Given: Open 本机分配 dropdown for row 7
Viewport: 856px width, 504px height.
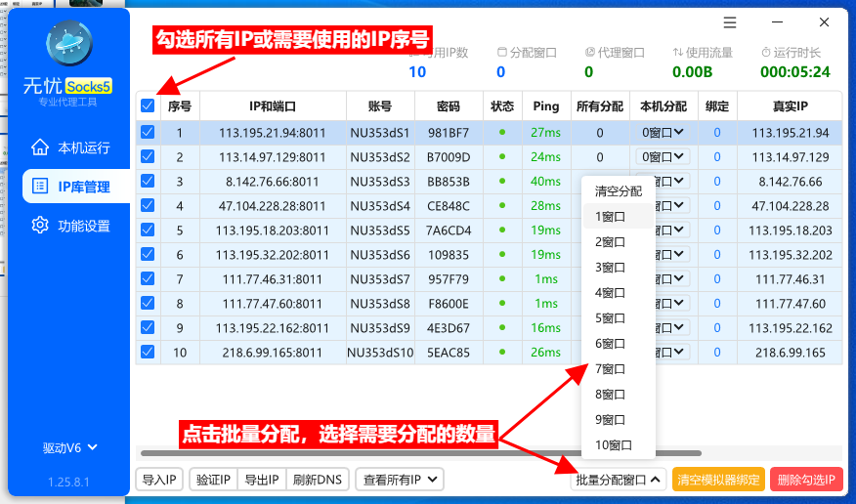Looking at the screenshot, I should (672, 278).
